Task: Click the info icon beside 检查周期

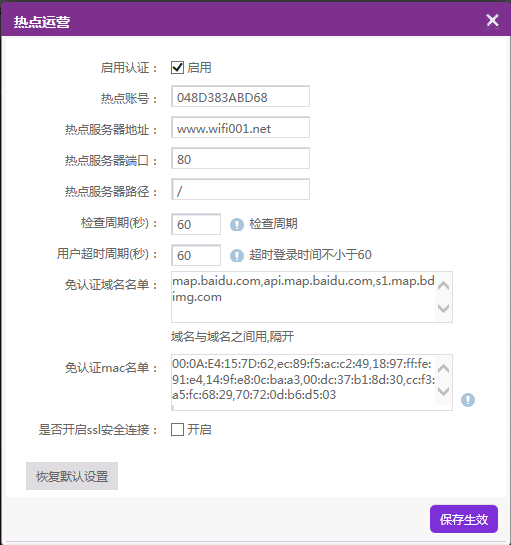Action: point(237,225)
